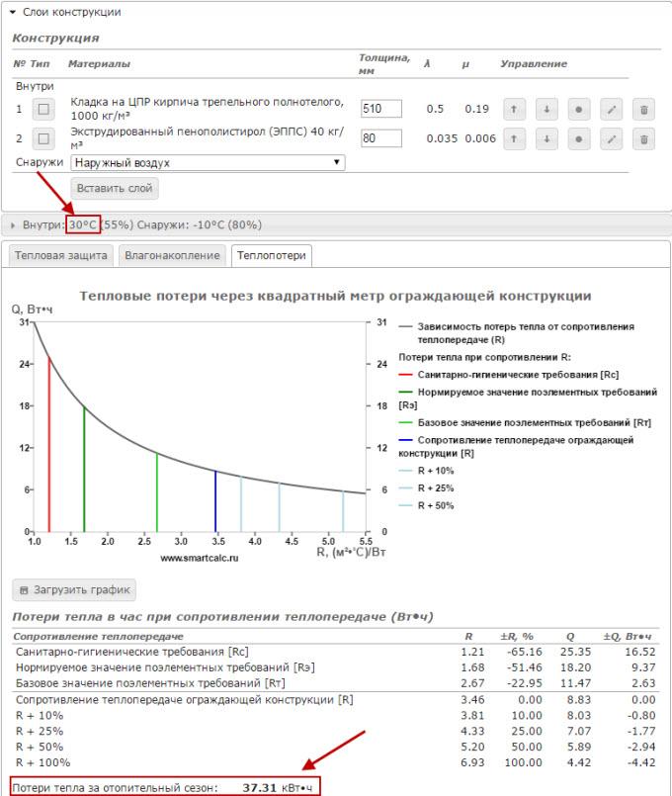This screenshot has height=796, width=672.
Task: Click the 'Загрузить график' button
Action: click(74, 590)
